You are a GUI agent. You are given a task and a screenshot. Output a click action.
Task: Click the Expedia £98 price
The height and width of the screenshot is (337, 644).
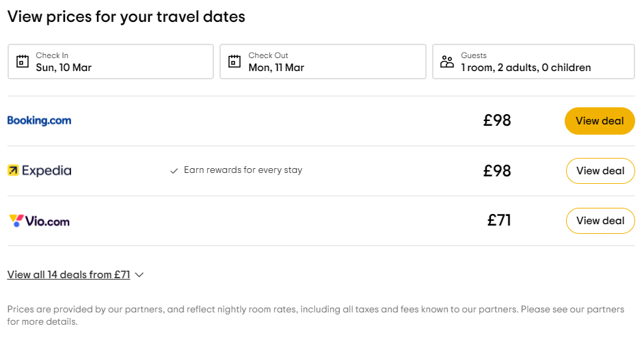[497, 171]
